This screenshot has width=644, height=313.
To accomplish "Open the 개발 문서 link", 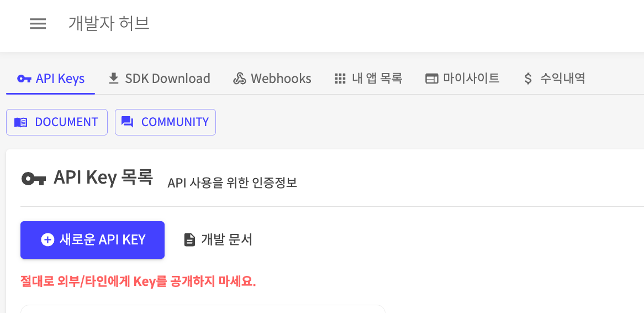I will pyautogui.click(x=218, y=240).
